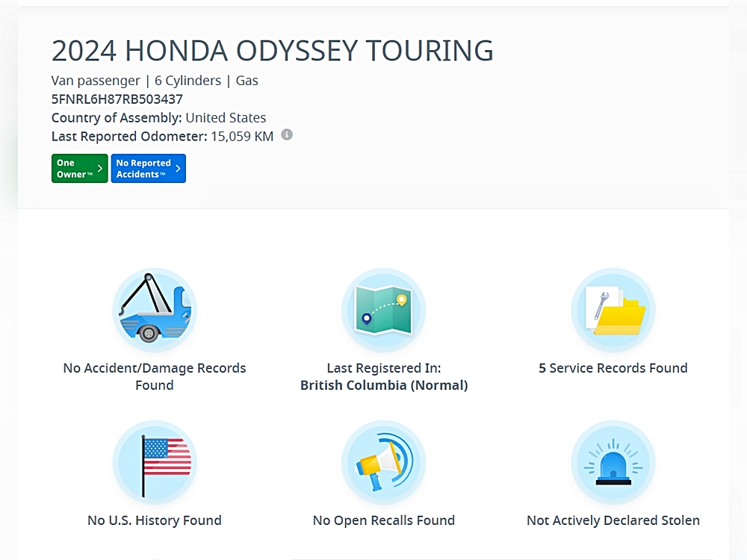Click the Last Reported Odometer value
Viewport: 747px width, 560px height.
click(242, 137)
